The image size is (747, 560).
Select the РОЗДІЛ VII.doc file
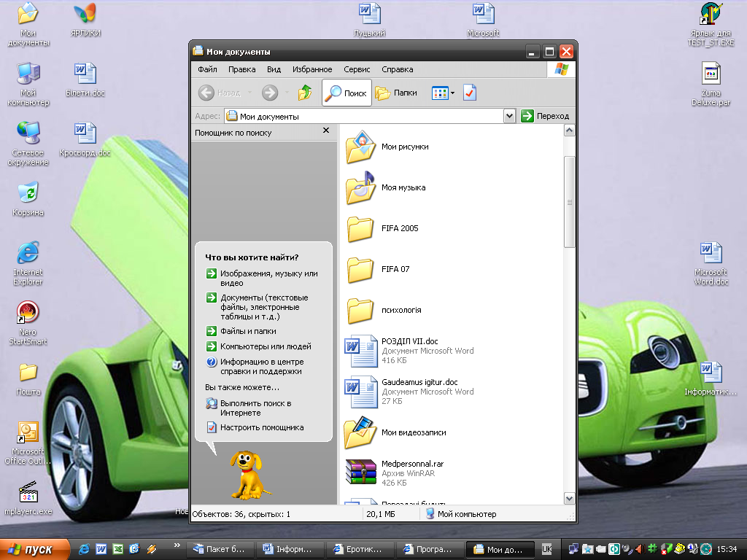point(409,351)
